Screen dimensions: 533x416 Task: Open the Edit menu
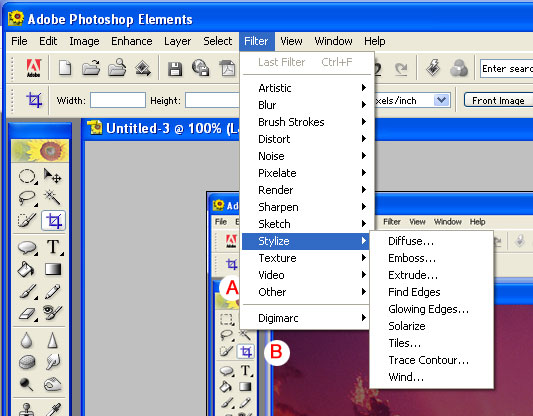(48, 41)
